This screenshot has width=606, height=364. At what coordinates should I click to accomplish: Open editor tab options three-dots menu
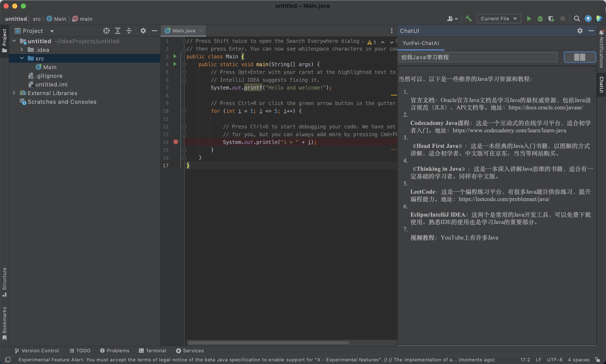click(x=391, y=31)
